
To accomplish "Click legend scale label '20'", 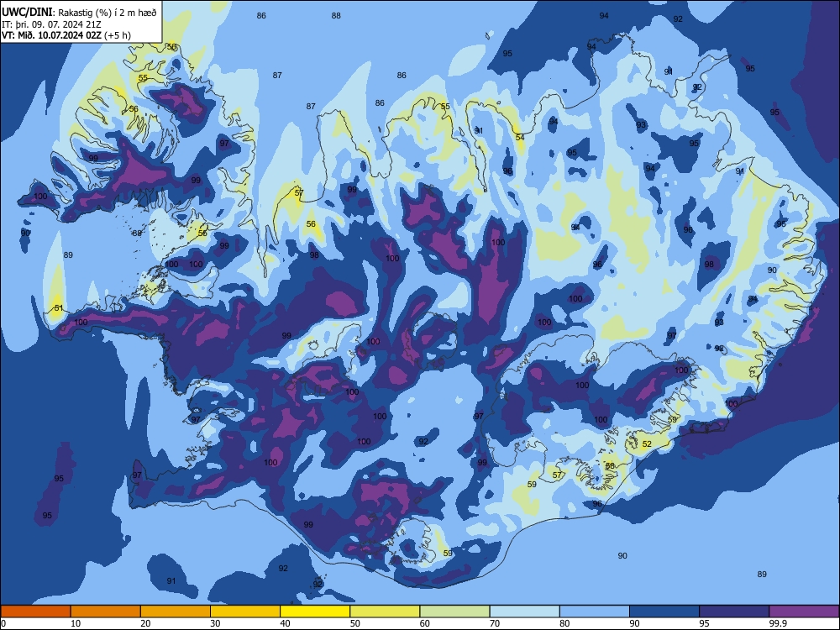I will [x=145, y=623].
